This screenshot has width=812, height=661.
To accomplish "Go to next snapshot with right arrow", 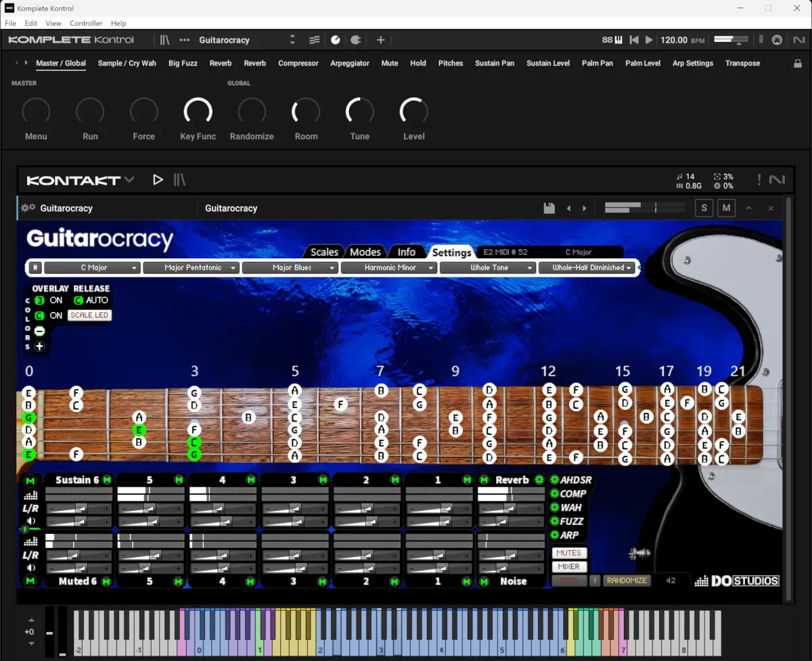I will pyautogui.click(x=585, y=208).
